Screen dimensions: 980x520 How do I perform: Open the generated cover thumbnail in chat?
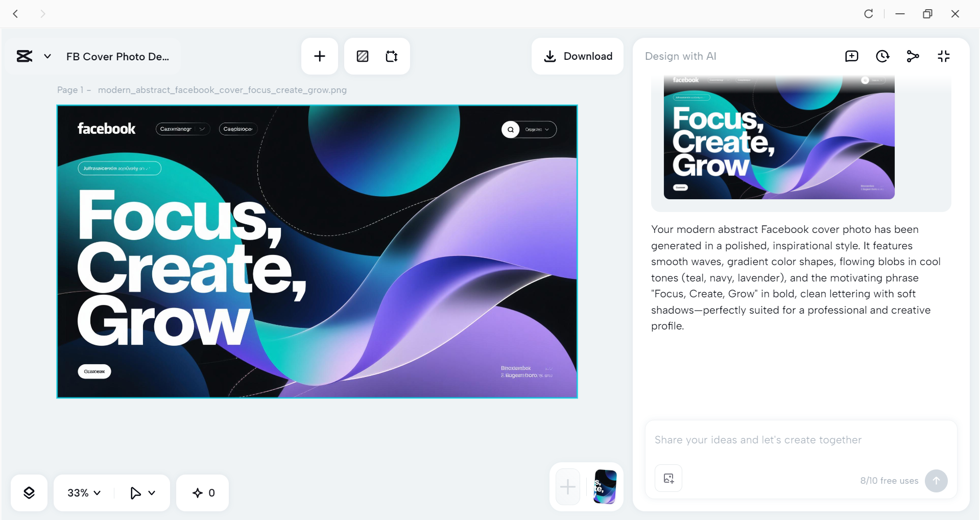[x=779, y=137]
